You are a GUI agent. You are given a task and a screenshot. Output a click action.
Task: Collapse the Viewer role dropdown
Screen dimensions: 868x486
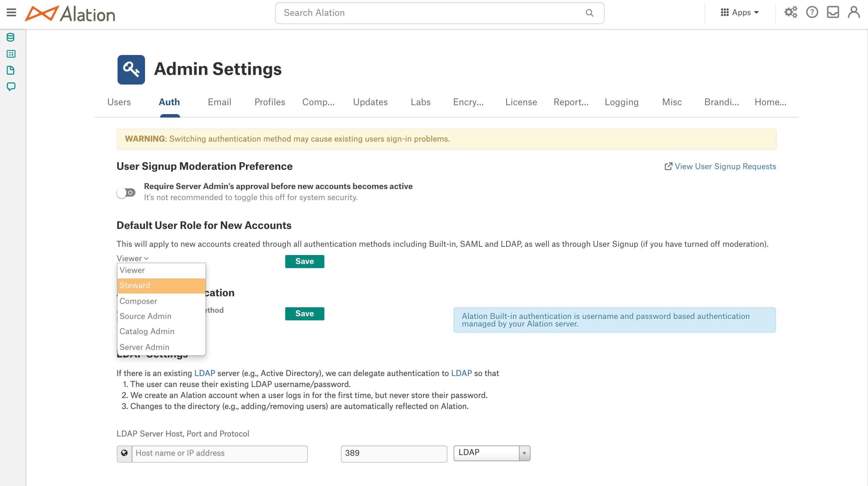(x=133, y=258)
